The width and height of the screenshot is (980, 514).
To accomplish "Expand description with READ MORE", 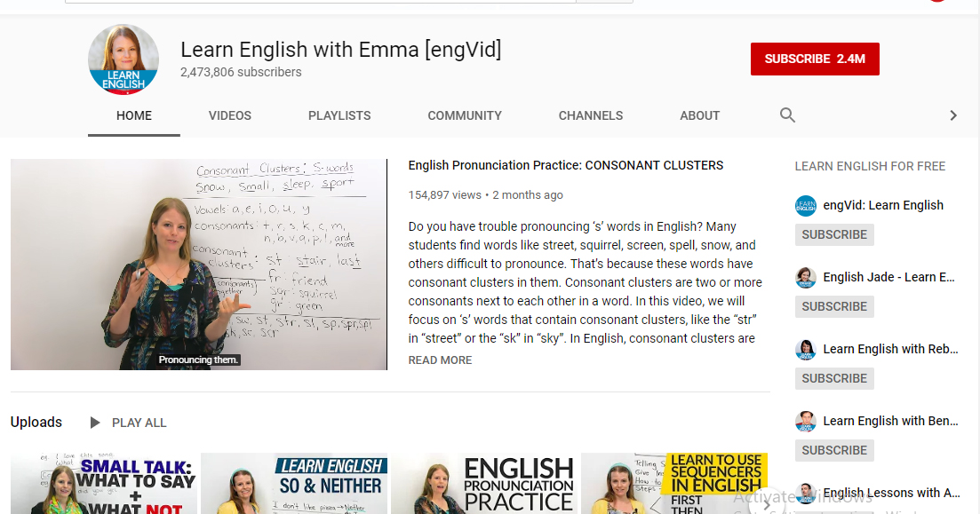I will pyautogui.click(x=440, y=360).
